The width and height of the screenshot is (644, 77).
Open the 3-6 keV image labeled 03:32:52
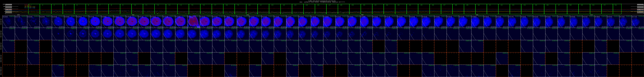coord(157,22)
